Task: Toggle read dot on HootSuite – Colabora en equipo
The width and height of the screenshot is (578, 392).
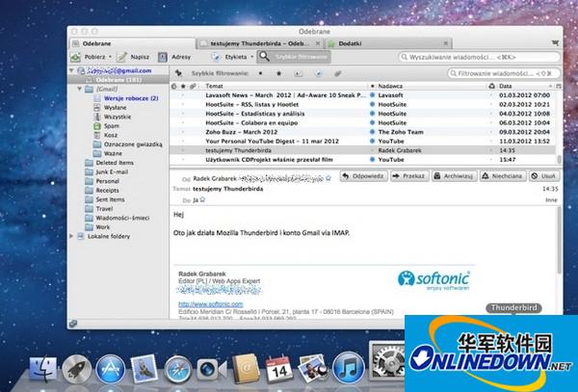Action: tap(372, 122)
